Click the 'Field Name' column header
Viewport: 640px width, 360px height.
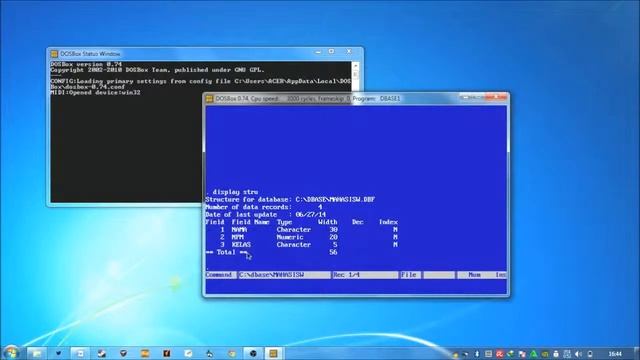pyautogui.click(x=250, y=222)
